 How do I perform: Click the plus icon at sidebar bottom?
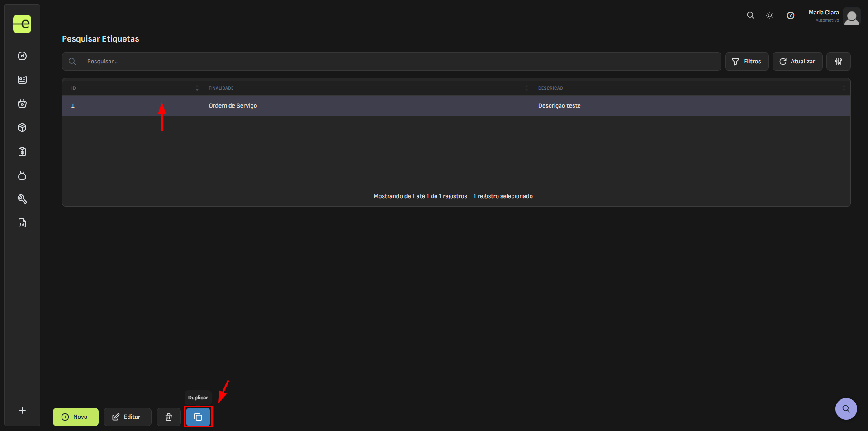(x=22, y=410)
